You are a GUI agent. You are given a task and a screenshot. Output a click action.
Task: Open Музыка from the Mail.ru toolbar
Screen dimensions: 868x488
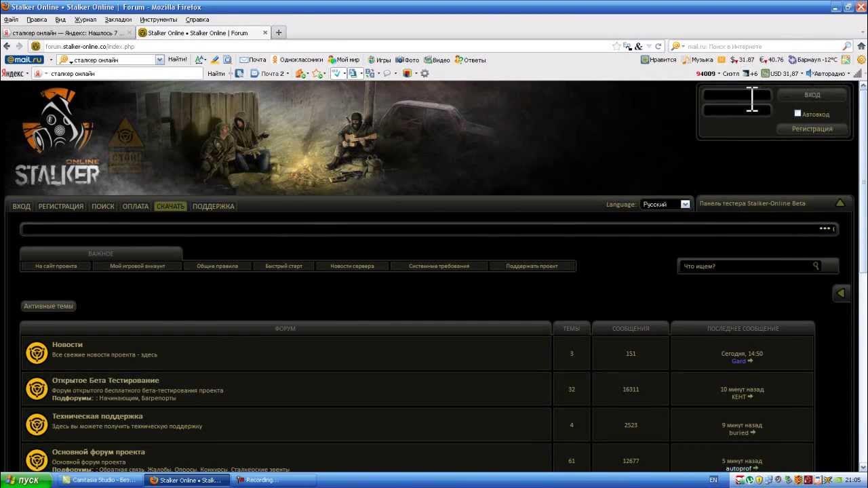tap(697, 60)
